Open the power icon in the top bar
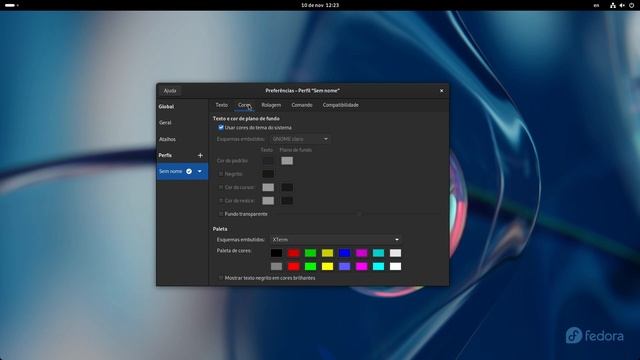The width and height of the screenshot is (640, 360). pyautogui.click(x=631, y=5)
